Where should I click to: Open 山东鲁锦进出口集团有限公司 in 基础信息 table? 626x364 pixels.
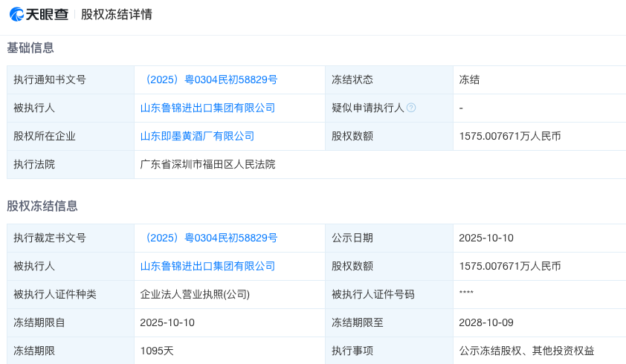207,108
